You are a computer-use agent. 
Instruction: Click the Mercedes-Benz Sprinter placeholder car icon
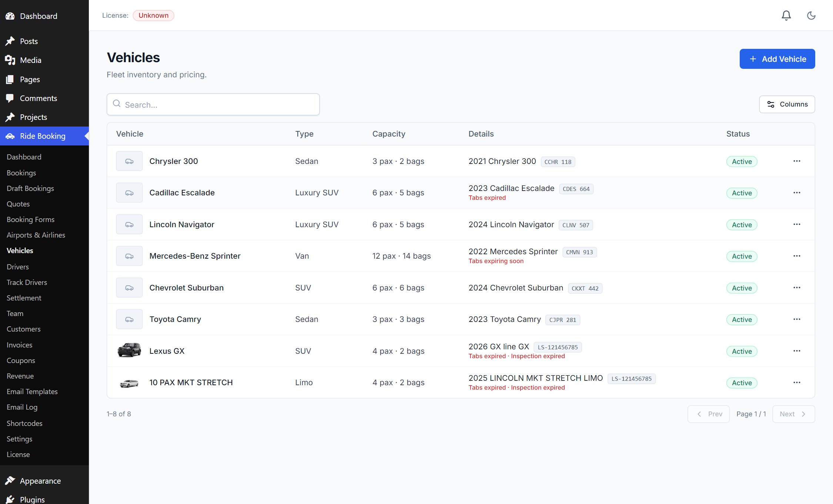(x=129, y=256)
